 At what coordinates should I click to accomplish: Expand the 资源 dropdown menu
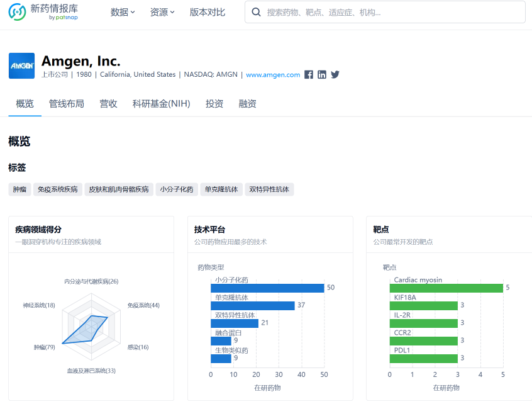click(162, 12)
